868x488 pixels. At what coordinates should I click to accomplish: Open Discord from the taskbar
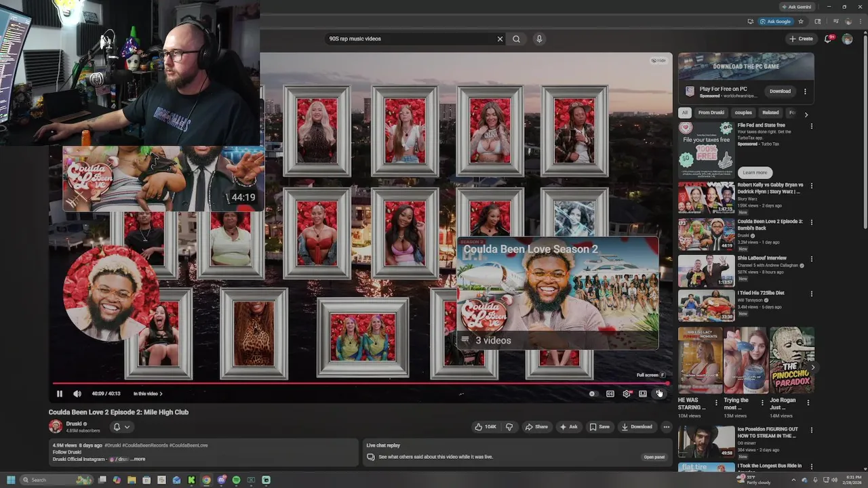click(x=221, y=480)
